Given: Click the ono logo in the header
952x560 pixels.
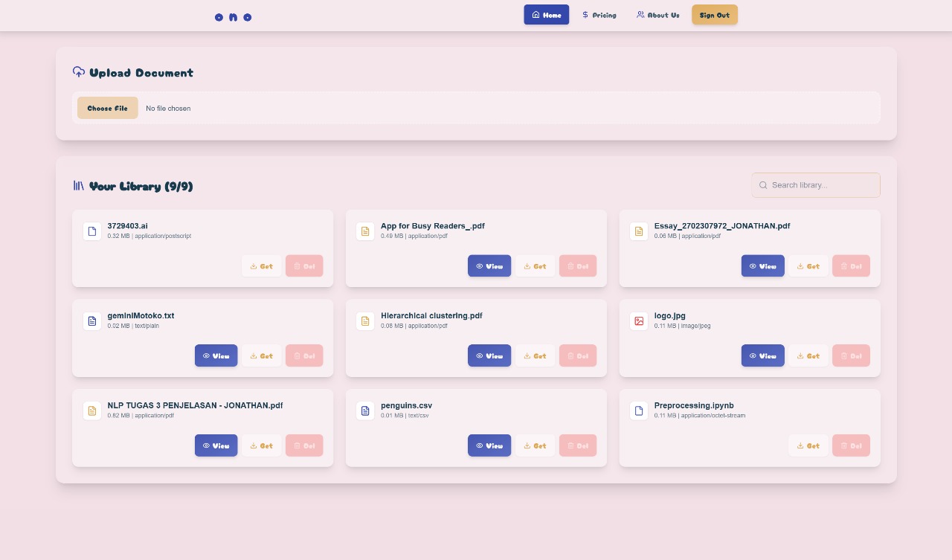Looking at the screenshot, I should click(233, 17).
